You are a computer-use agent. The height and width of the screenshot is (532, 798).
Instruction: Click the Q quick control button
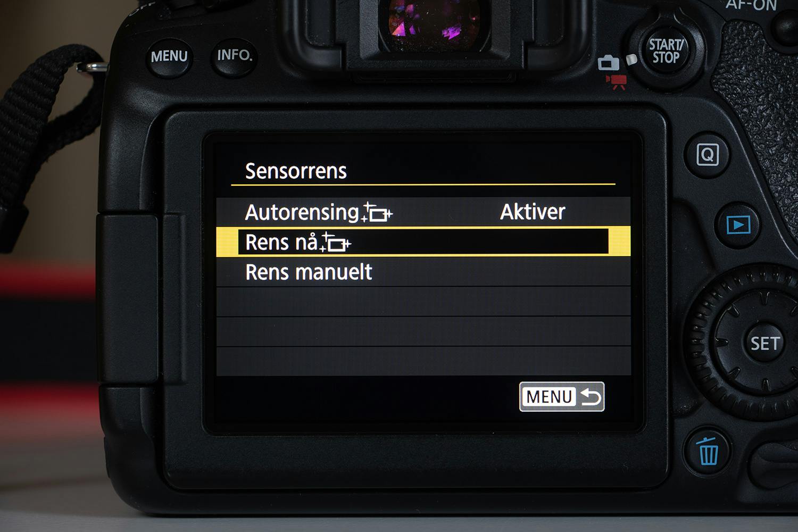(x=708, y=155)
